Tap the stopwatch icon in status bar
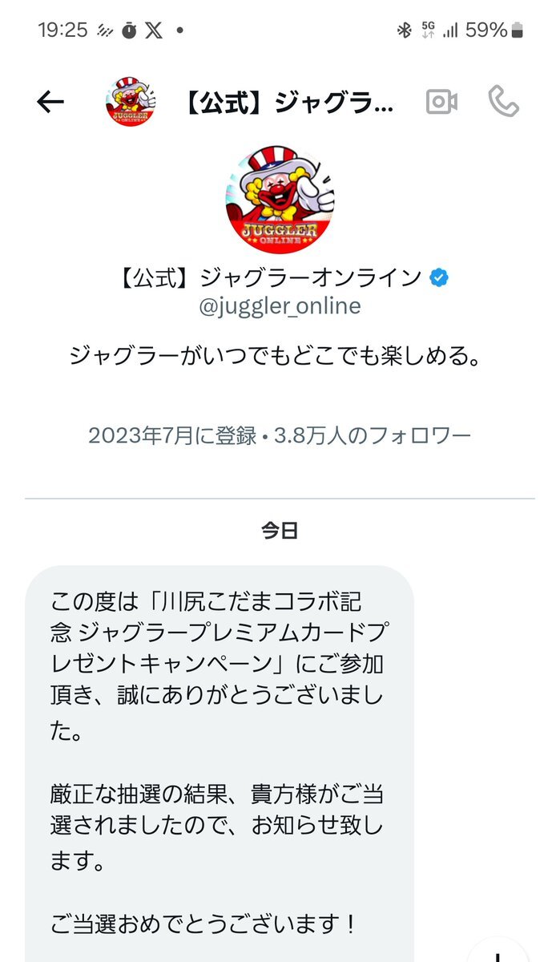 [129, 30]
